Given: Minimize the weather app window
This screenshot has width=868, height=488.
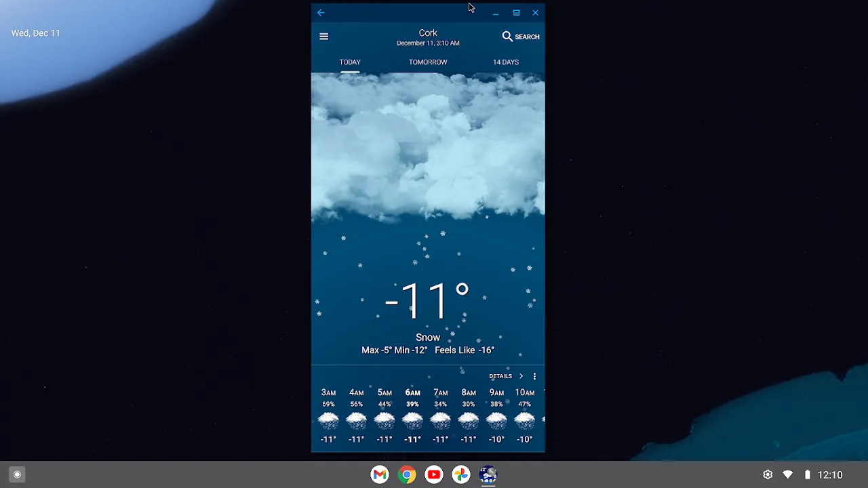Looking at the screenshot, I should click(x=496, y=12).
